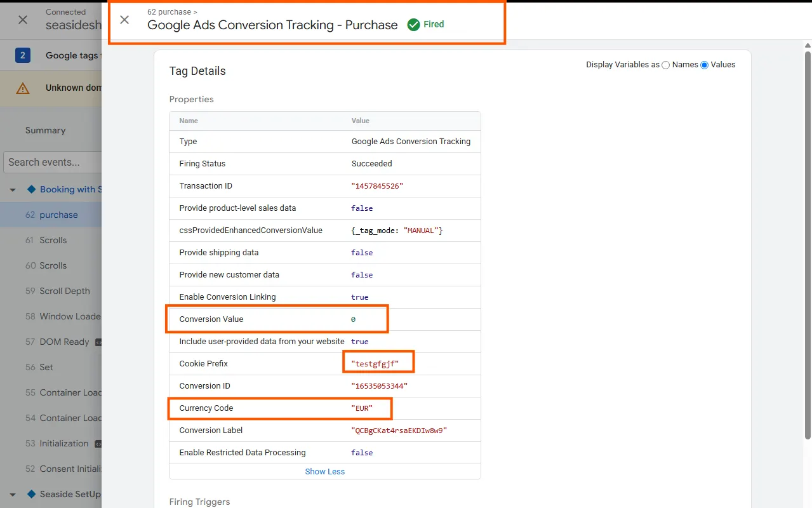Collapse the Seaside SetUp page group

13,495
